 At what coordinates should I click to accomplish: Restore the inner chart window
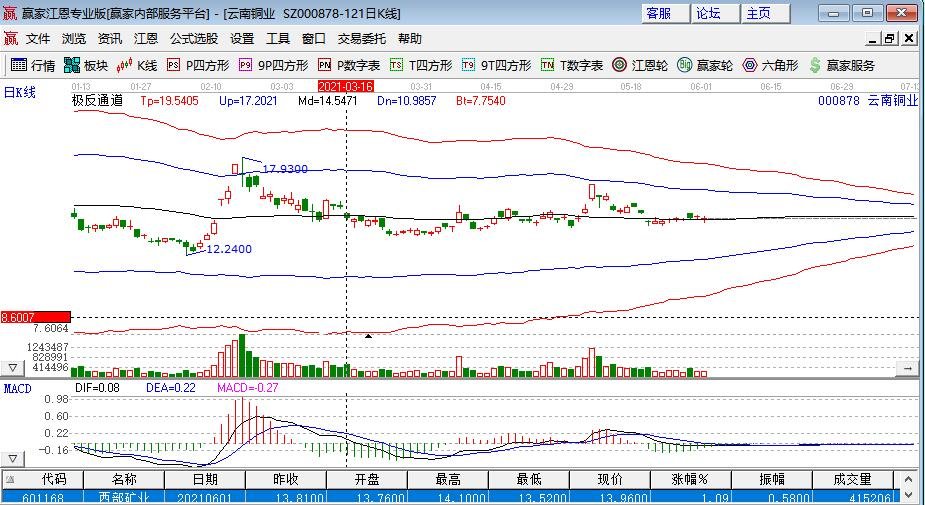(x=890, y=39)
